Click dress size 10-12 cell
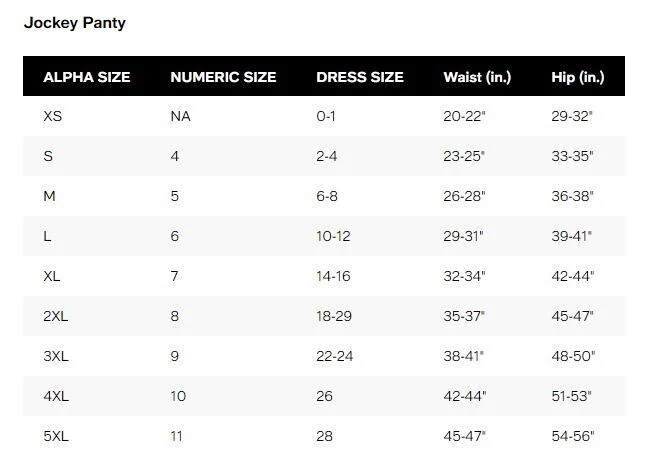The image size is (645, 471). (x=333, y=236)
